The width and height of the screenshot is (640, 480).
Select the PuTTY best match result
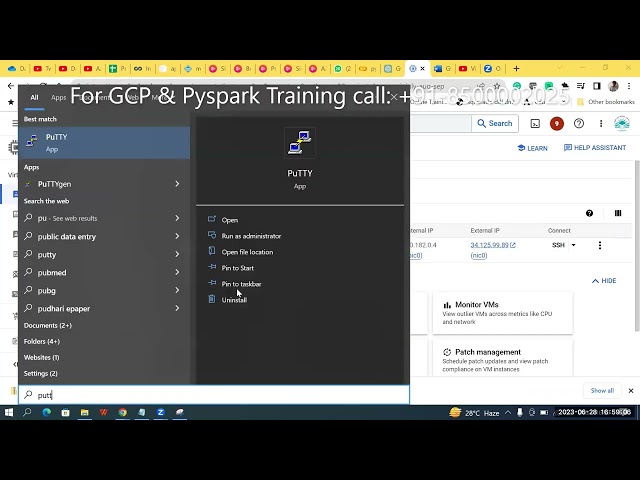(104, 142)
